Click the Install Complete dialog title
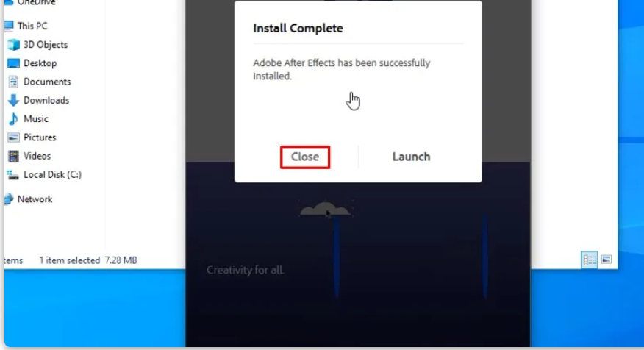This screenshot has height=350, width=644. coord(298,29)
